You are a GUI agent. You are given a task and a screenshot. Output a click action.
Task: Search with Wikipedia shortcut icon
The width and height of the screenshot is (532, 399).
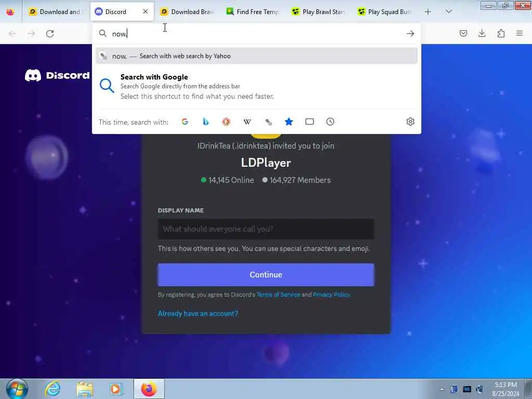[x=247, y=122]
